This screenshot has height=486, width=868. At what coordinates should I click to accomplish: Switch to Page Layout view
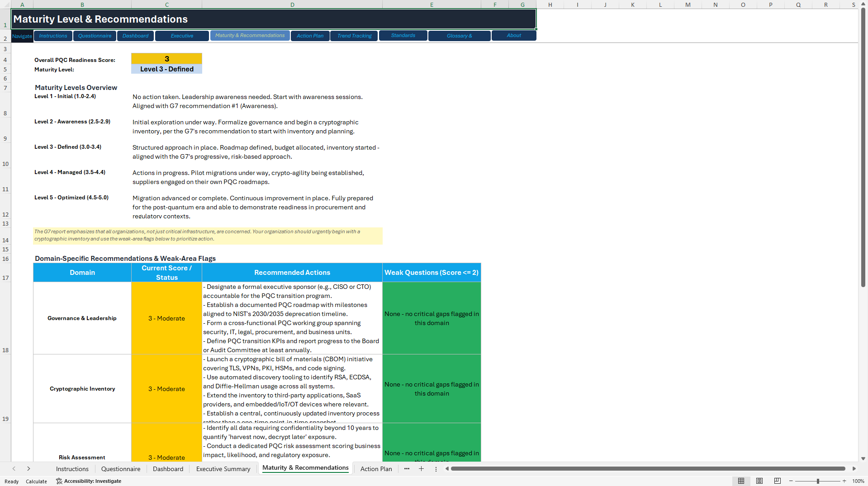pos(759,481)
